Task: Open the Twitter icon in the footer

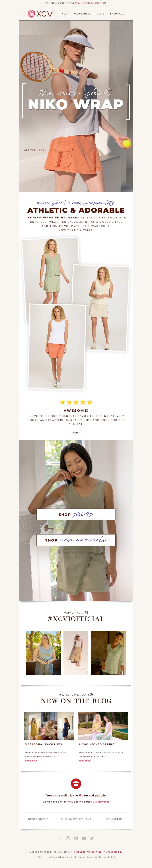Action: (x=92, y=838)
